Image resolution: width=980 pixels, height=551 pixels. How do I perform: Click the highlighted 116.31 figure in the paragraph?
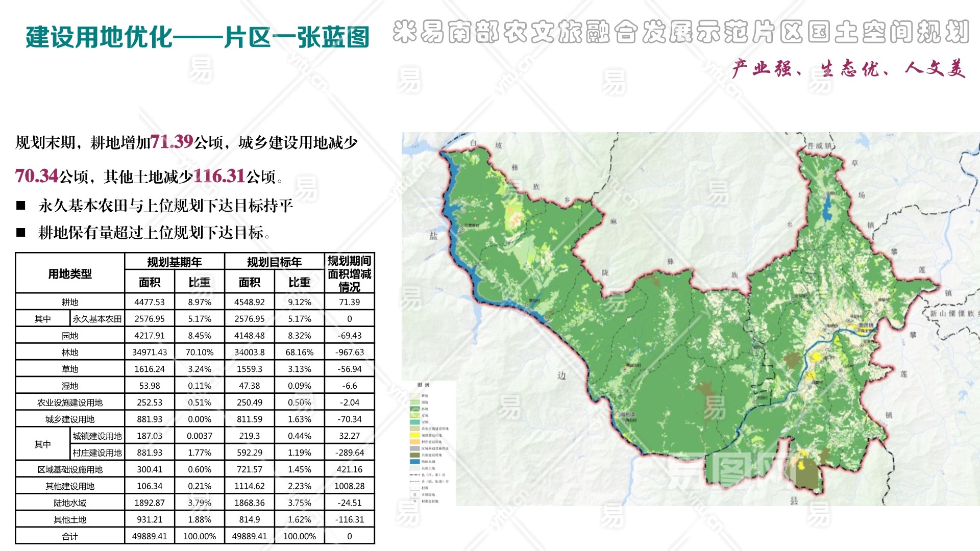219,176
